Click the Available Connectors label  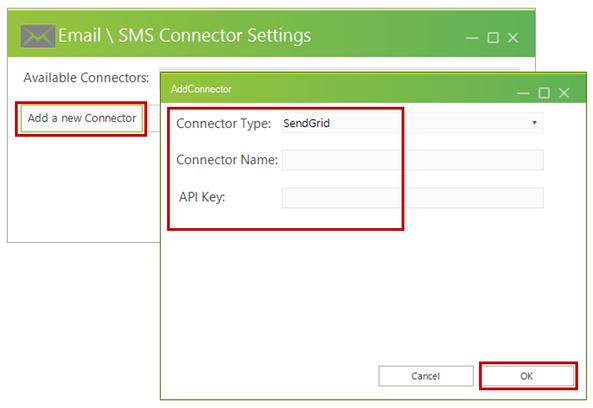coord(86,78)
